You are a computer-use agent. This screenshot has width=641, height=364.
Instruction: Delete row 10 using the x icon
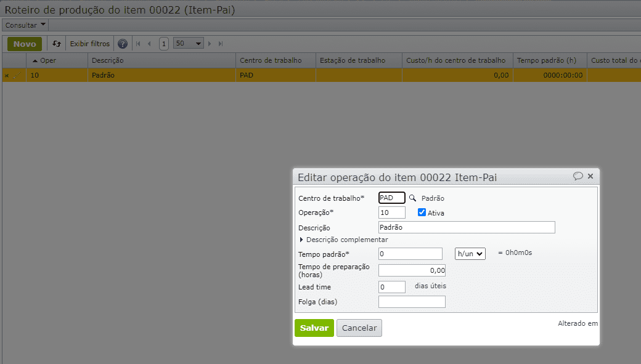(x=7, y=76)
